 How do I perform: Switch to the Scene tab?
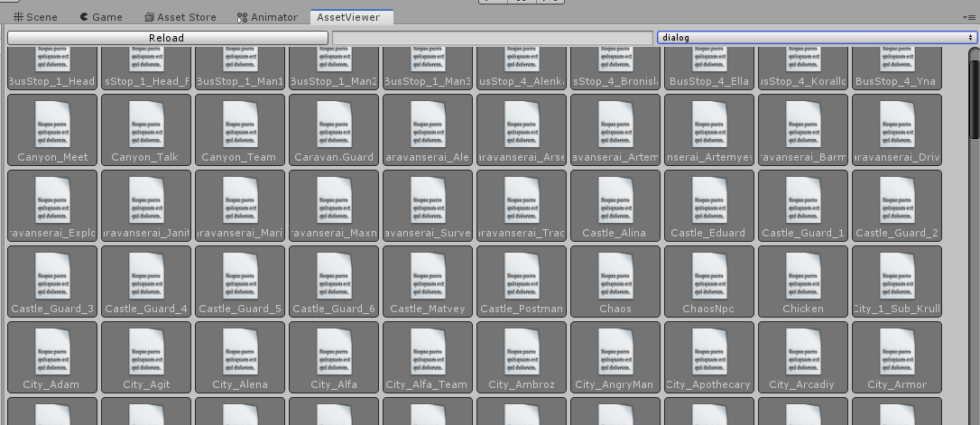(35, 17)
